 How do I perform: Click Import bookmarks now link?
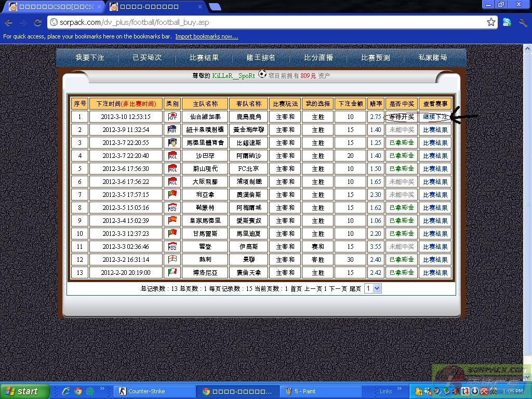tap(206, 36)
